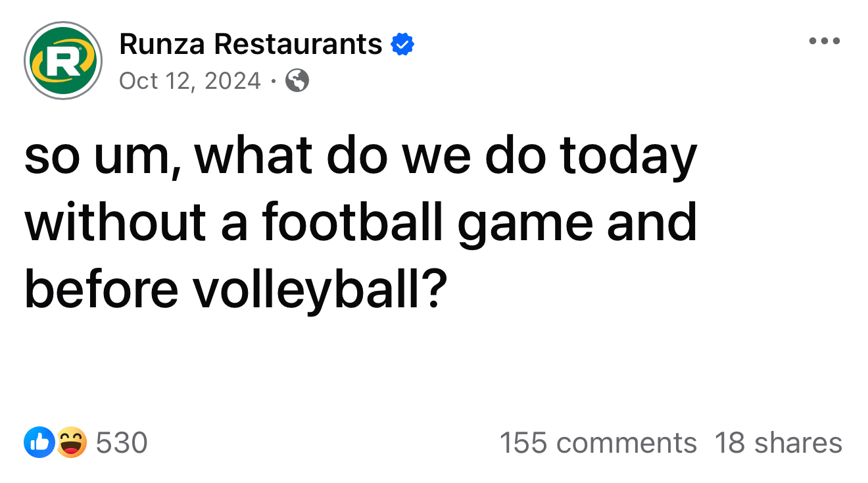This screenshot has width=868, height=483.
Task: Click the word "volleyball?" in the post
Action: click(316, 288)
